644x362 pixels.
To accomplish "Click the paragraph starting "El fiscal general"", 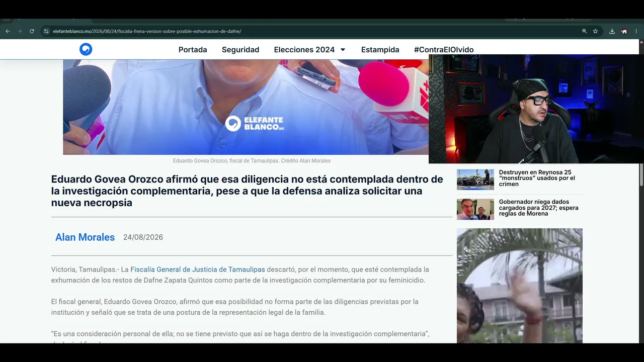I will [x=235, y=307].
